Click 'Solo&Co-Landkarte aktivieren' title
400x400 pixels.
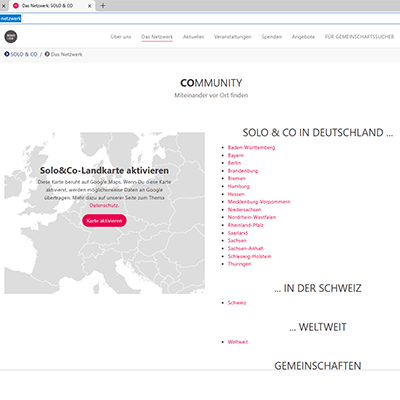tap(104, 171)
